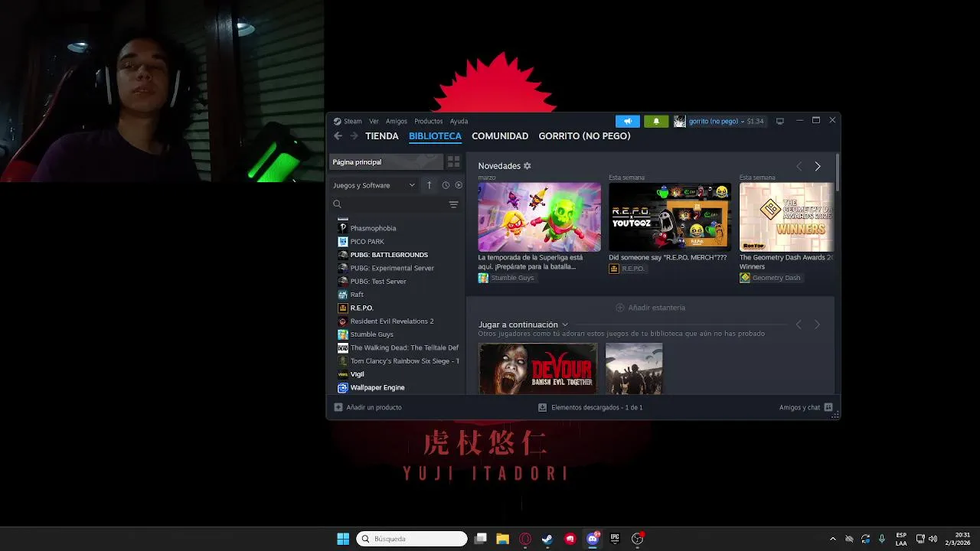Open OBS Studio from the taskbar
980x551 pixels.
[637, 539]
